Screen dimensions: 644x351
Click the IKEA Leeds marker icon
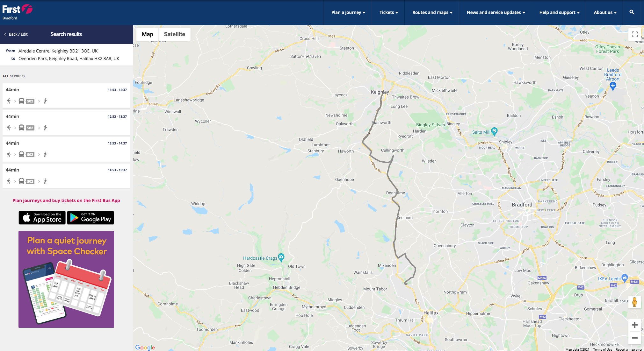(x=625, y=277)
